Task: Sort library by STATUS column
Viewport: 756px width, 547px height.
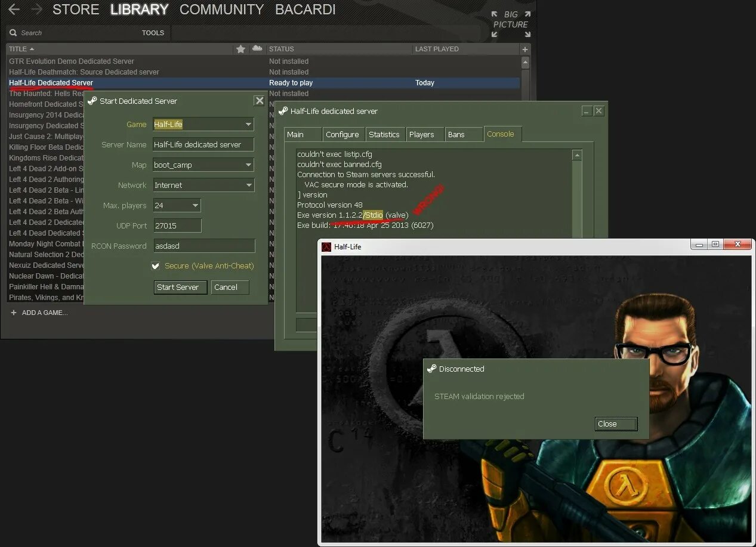Action: coord(281,49)
